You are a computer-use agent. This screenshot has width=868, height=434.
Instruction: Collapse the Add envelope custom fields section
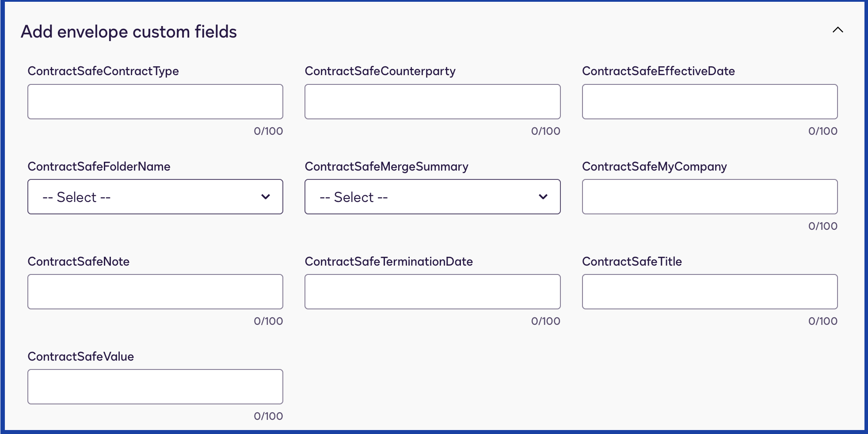pos(838,30)
